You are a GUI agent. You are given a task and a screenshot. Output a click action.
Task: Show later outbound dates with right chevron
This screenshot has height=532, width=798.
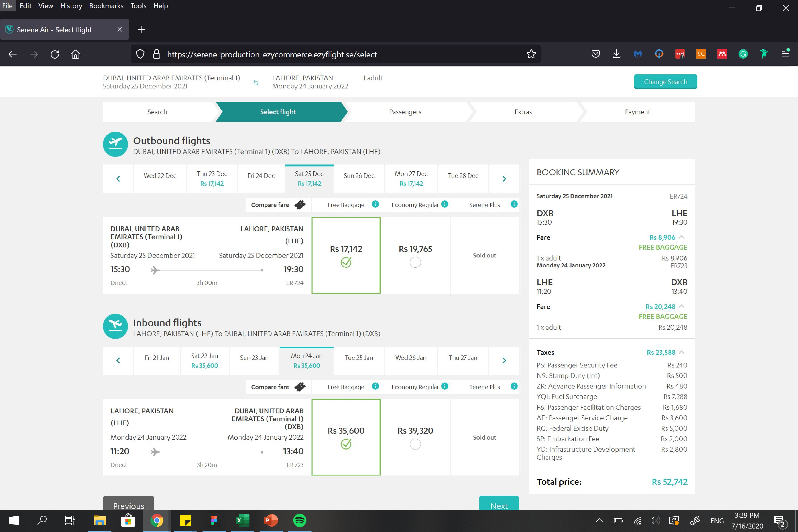click(x=504, y=179)
